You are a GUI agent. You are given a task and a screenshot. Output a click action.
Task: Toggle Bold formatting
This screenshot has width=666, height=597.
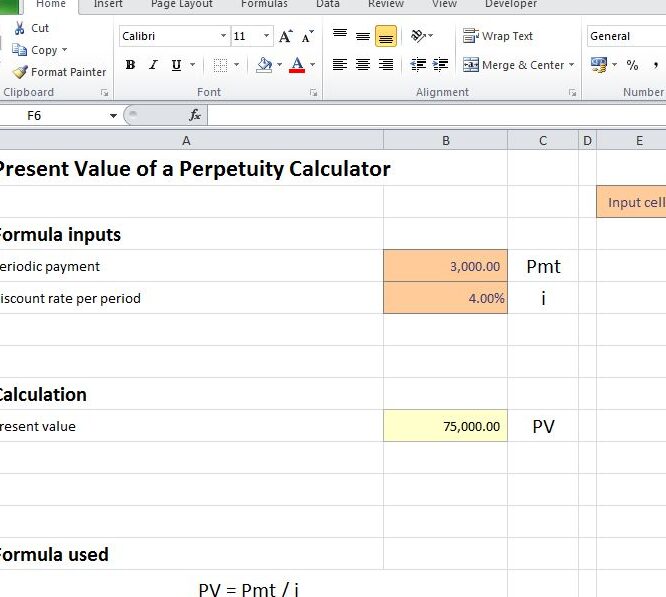[x=130, y=65]
